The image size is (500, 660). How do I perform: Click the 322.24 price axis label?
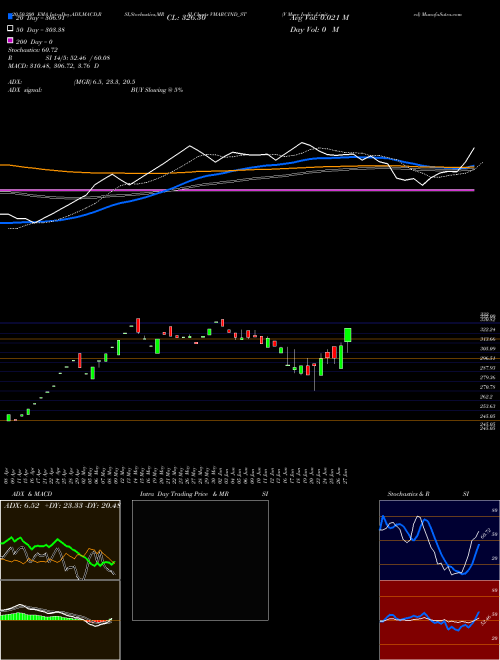click(487, 329)
